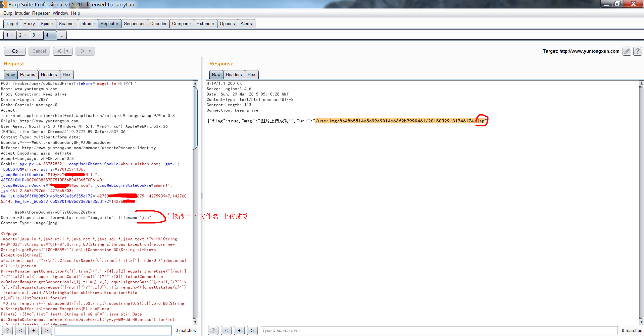
Task: Click the response search previous match button
Action: tap(226, 330)
